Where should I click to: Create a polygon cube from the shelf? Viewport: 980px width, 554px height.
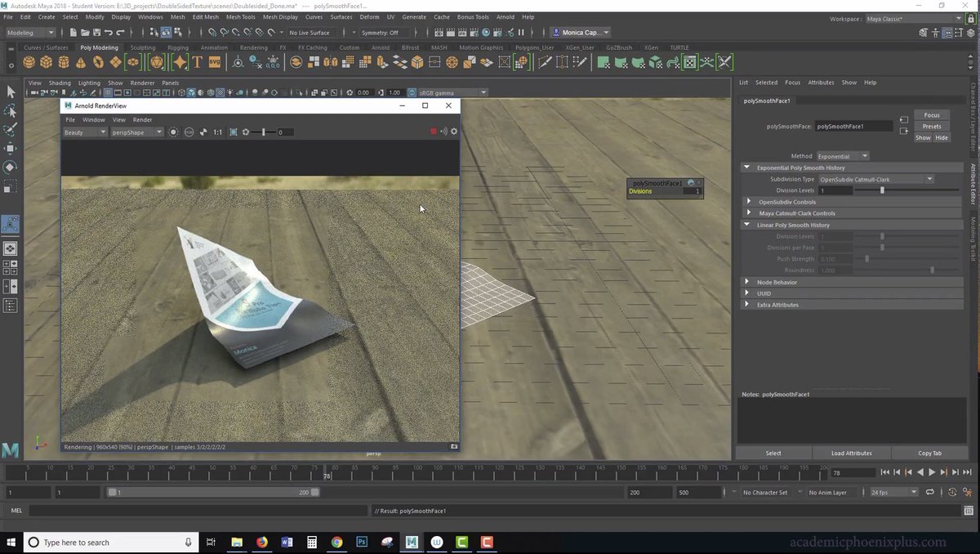(x=46, y=62)
